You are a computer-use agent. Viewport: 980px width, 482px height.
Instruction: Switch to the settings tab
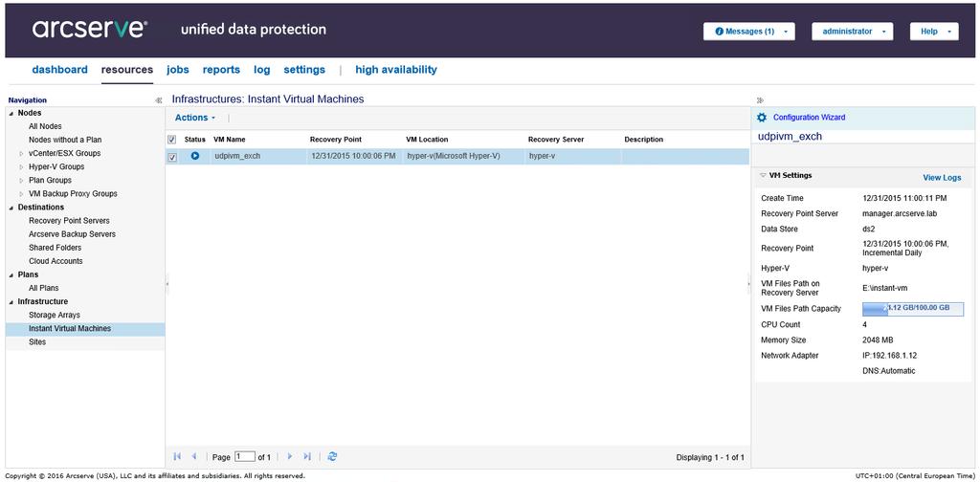(x=304, y=70)
